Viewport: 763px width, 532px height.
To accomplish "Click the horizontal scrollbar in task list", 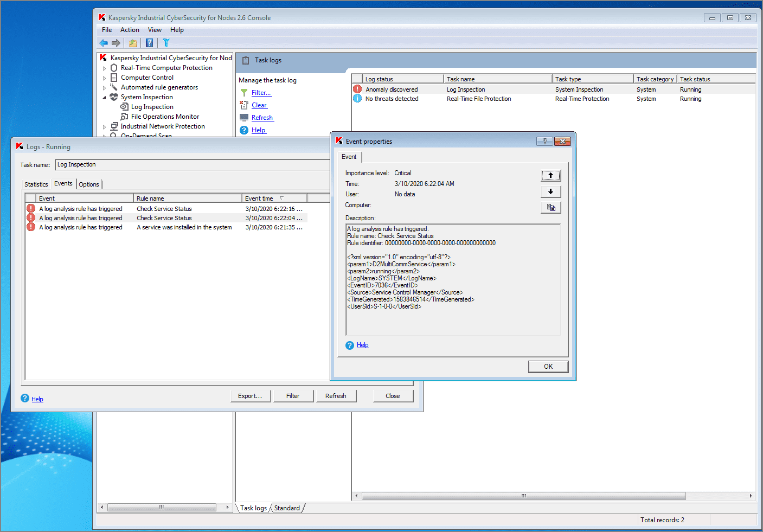I will [523, 496].
